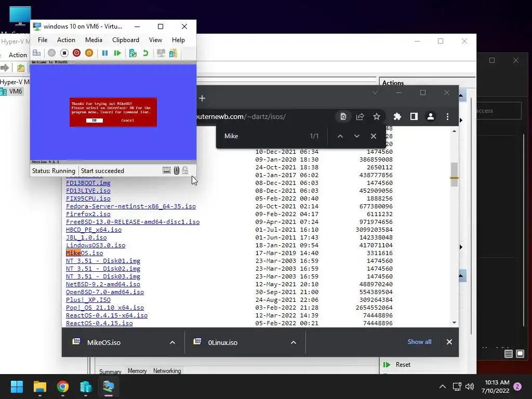Open the HBCD_PE_x64.iso link
Screen dimensions: 532x399
point(94,230)
